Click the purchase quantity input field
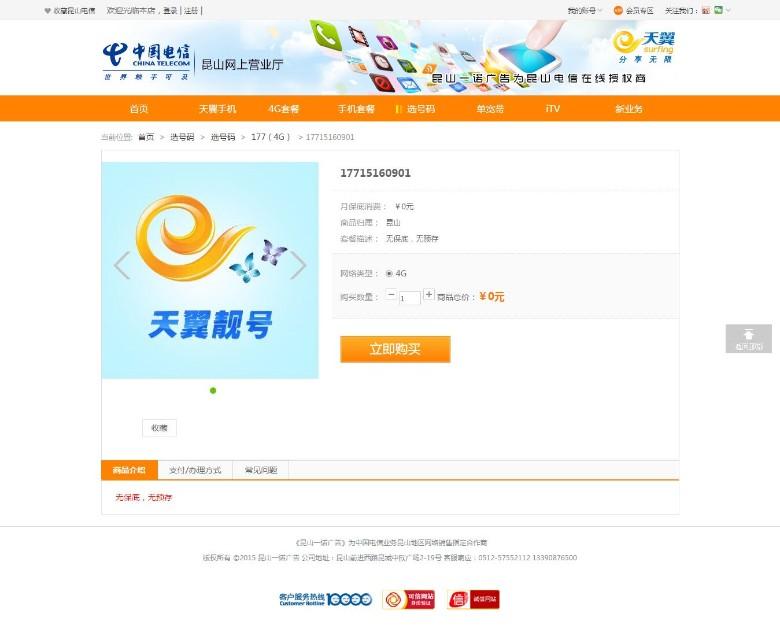 (409, 298)
